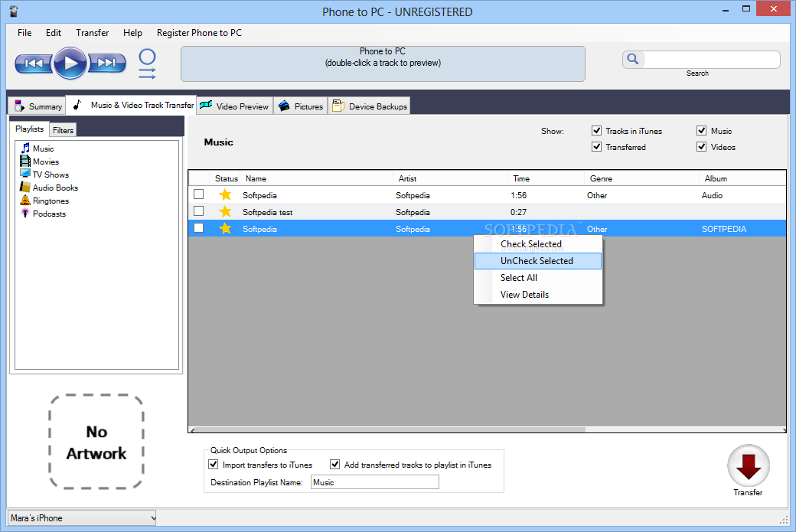Click the search magnifier icon

point(632,59)
